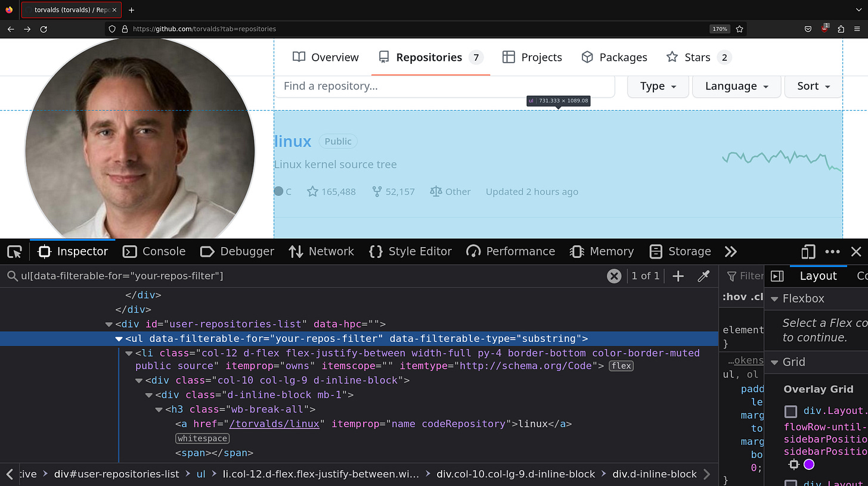868x486 pixels.
Task: Toggle the tracking protection shield
Action: [111, 29]
